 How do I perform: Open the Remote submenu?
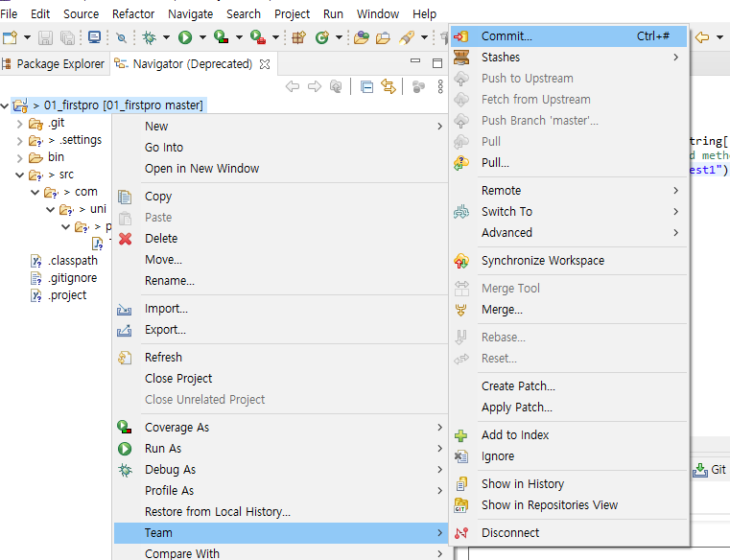pos(569,191)
